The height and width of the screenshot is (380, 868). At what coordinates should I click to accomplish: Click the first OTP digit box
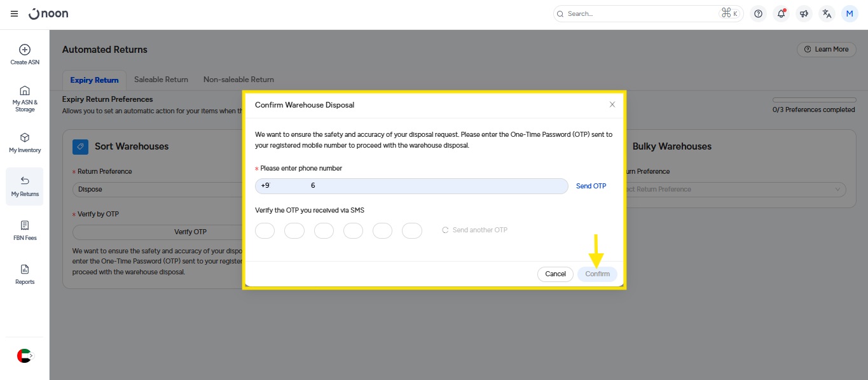pos(265,230)
